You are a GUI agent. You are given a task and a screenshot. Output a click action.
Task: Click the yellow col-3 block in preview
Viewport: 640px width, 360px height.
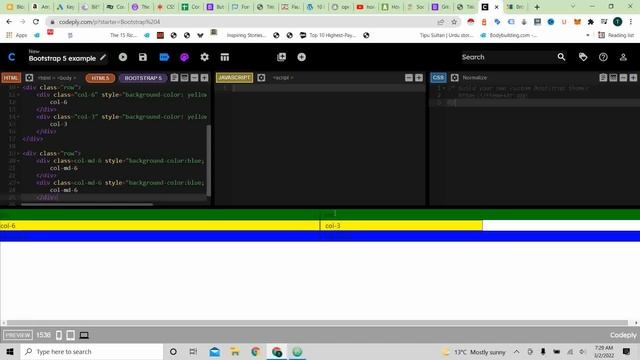pyautogui.click(x=401, y=226)
